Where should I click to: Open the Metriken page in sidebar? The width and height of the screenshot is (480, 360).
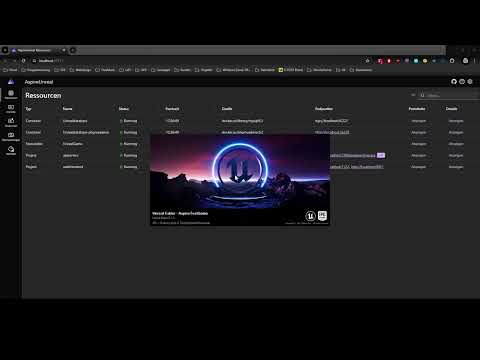point(11,151)
